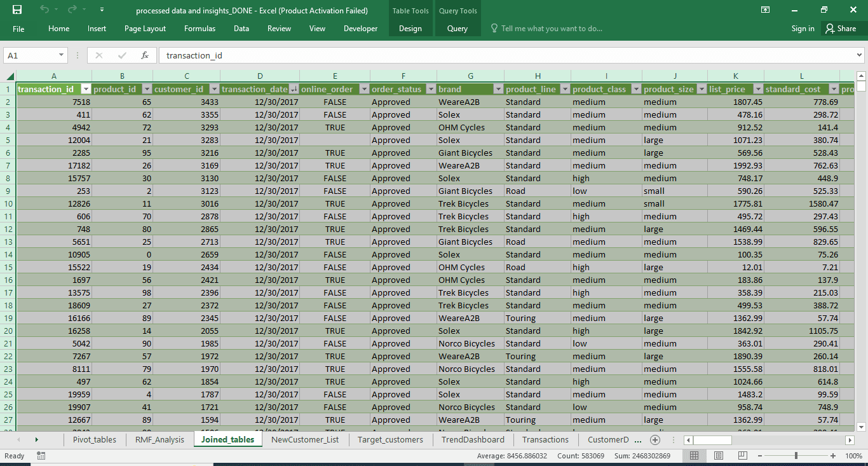Open the NewCustomer_List sheet tab
This screenshot has width=868, height=466.
305,439
